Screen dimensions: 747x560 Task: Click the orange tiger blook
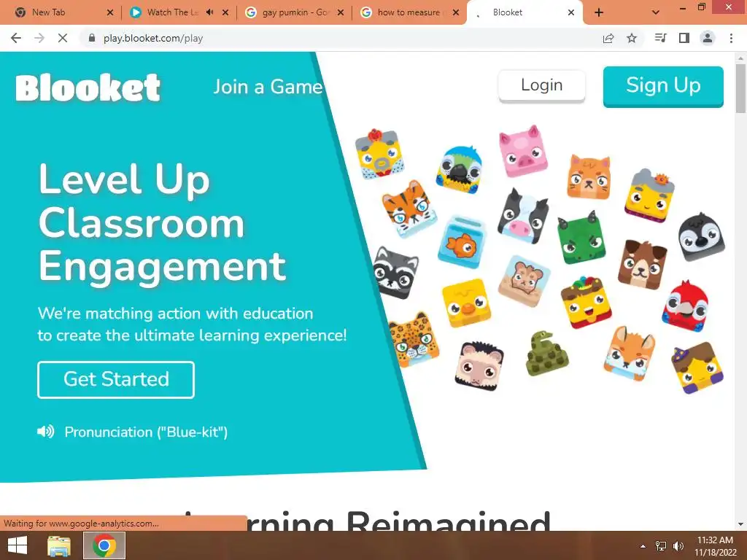(409, 208)
